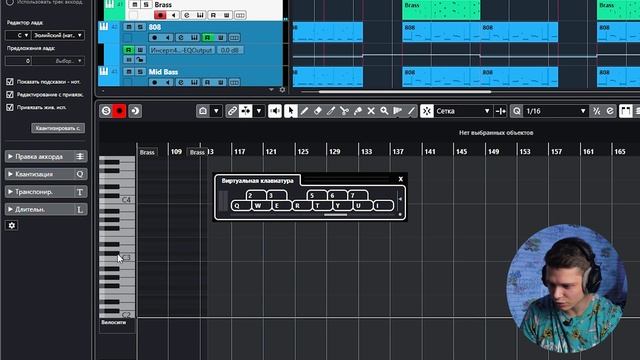Click the red Record in Editor button

click(x=120, y=111)
